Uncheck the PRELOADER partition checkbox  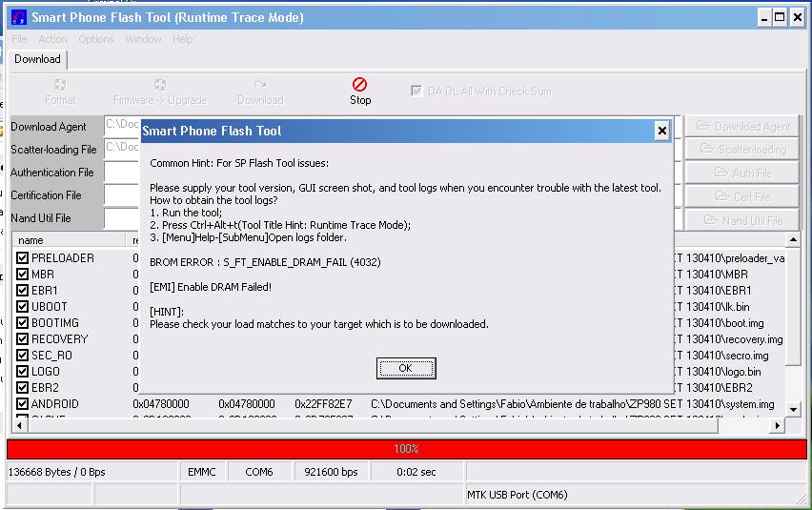(x=22, y=257)
